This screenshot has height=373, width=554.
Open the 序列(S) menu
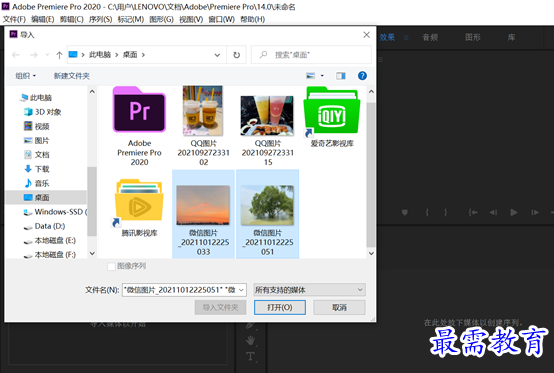coord(100,19)
